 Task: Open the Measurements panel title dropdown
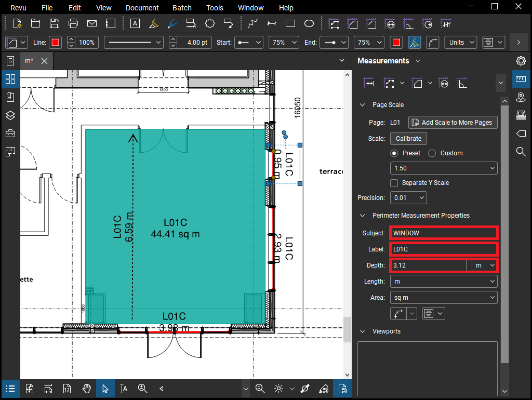(x=418, y=61)
